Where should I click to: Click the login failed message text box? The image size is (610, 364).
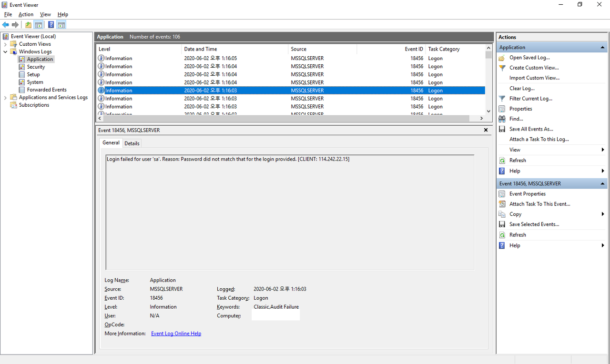coord(290,212)
